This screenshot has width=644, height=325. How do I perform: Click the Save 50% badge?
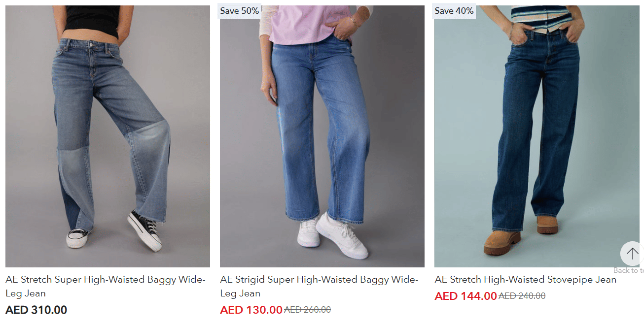pyautogui.click(x=240, y=11)
